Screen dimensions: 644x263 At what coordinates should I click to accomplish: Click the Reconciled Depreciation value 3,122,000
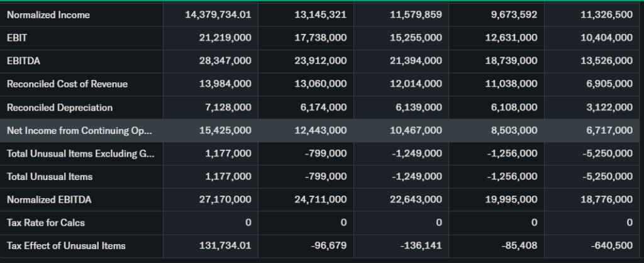coord(609,108)
